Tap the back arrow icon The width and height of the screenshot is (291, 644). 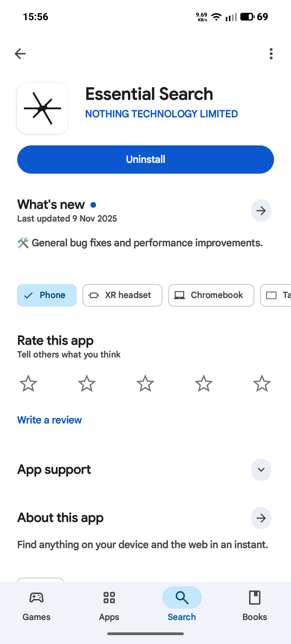click(x=20, y=54)
